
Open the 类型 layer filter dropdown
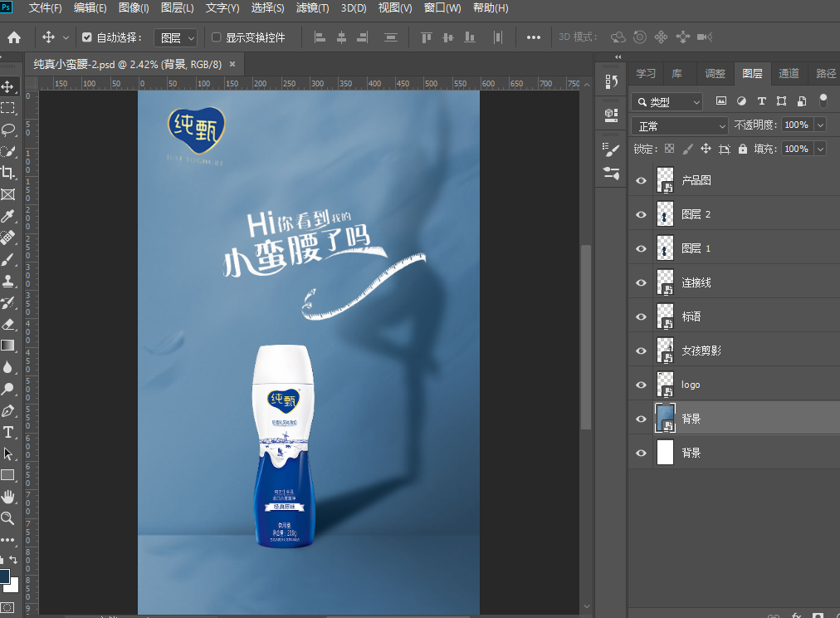(x=667, y=102)
